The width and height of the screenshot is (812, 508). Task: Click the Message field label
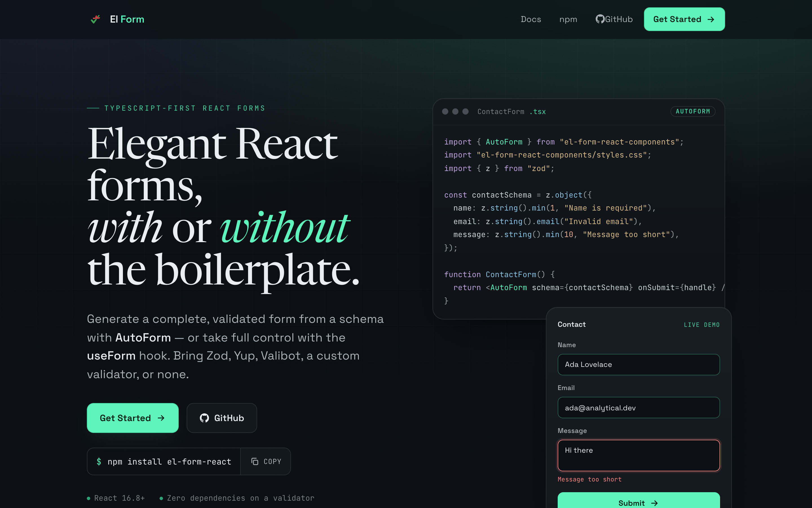(x=572, y=431)
